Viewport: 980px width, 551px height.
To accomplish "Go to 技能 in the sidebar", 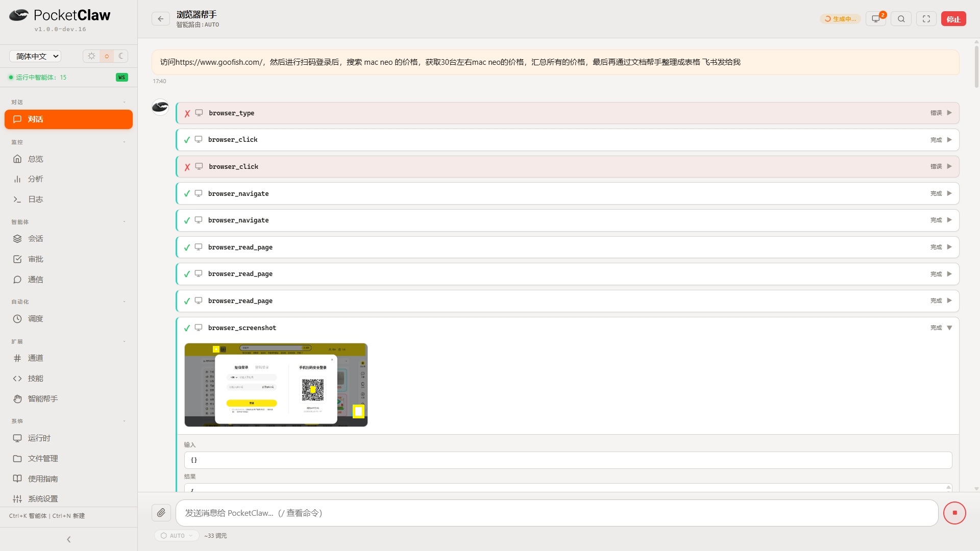I will pyautogui.click(x=68, y=379).
